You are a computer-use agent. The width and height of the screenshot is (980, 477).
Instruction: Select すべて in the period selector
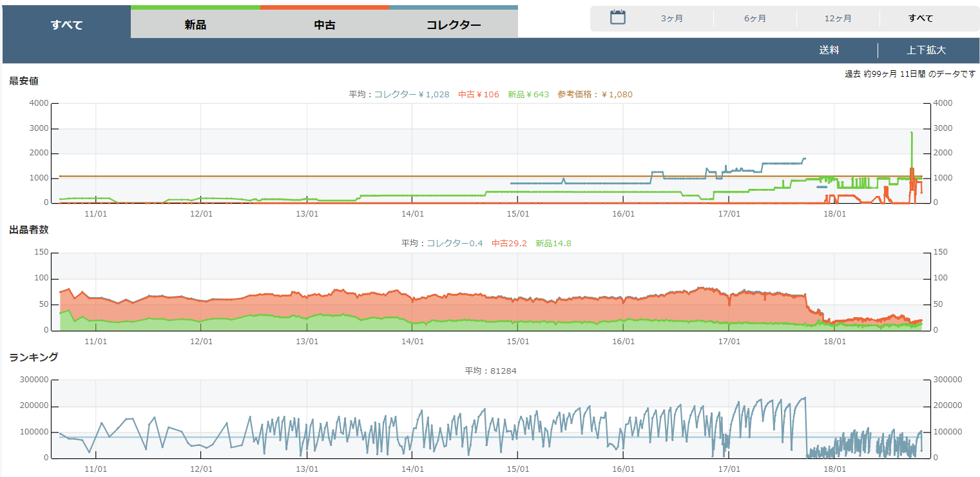tap(920, 19)
